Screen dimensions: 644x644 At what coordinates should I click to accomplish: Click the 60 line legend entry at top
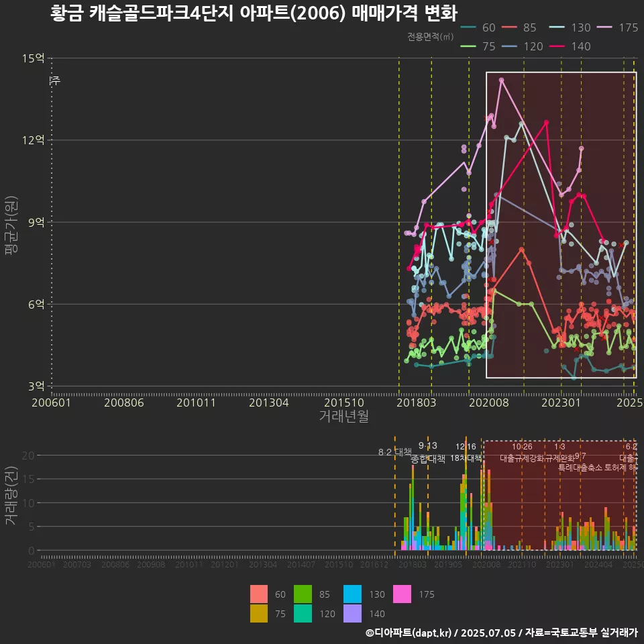click(478, 28)
